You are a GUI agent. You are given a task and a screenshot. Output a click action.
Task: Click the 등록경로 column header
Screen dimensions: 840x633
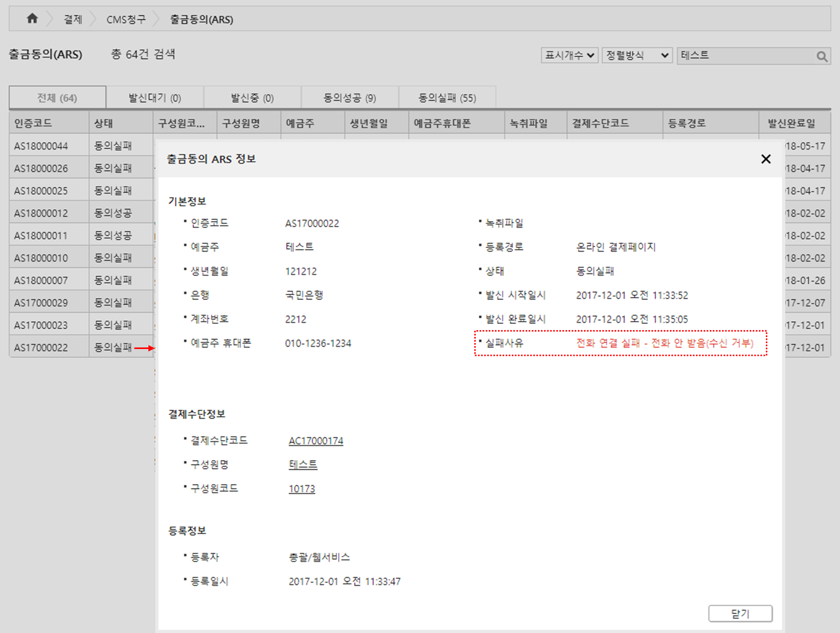[711, 123]
